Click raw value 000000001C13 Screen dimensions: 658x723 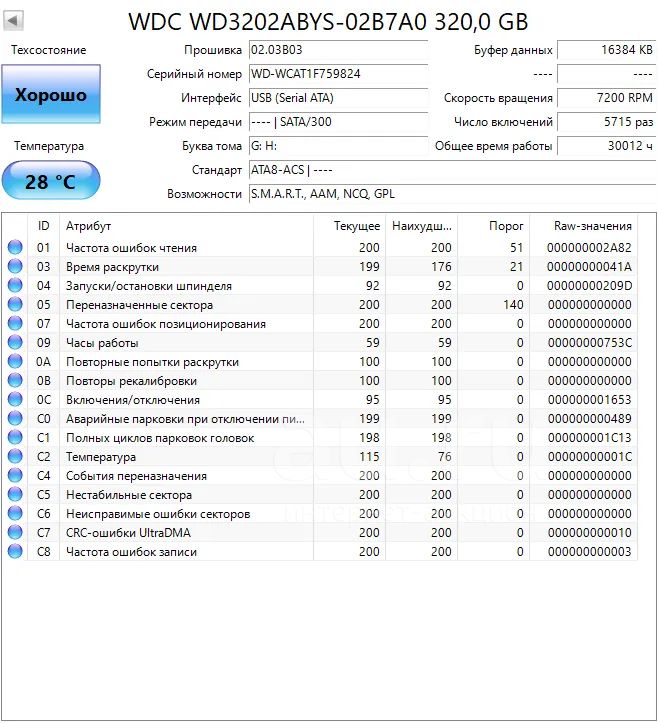589,438
